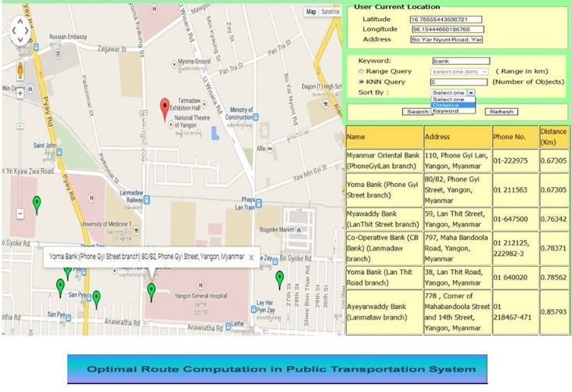
Task: Zoom out with the map minus button
Action: (x=20, y=214)
